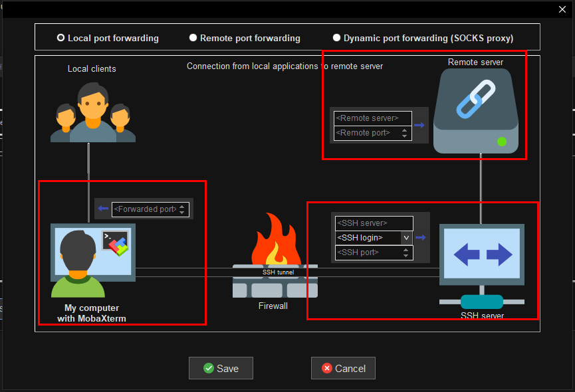Click the Local clients people icon
This screenshot has width=575, height=392.
[x=93, y=112]
